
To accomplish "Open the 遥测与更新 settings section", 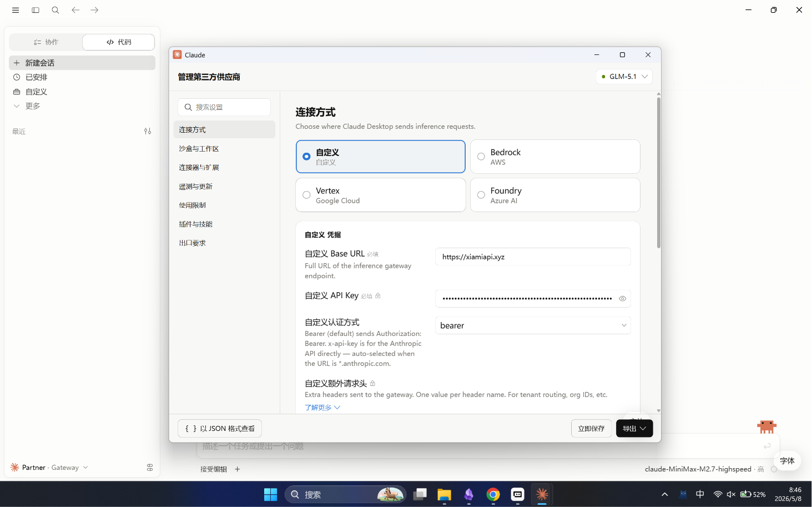I will (224, 187).
